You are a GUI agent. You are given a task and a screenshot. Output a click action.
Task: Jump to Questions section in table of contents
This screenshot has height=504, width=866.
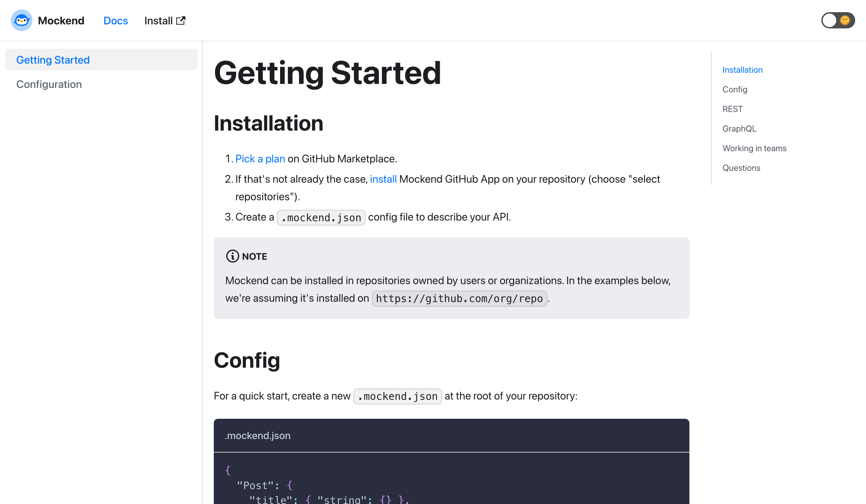pyautogui.click(x=741, y=168)
